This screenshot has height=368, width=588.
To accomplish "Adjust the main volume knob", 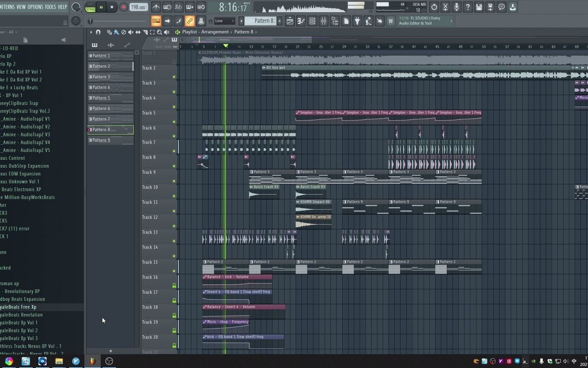I will click(x=76, y=7).
